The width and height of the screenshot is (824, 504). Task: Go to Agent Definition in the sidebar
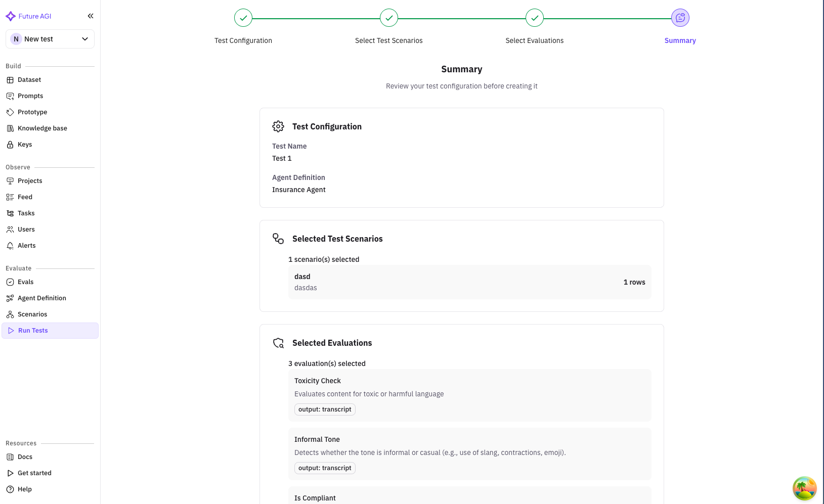coord(41,298)
